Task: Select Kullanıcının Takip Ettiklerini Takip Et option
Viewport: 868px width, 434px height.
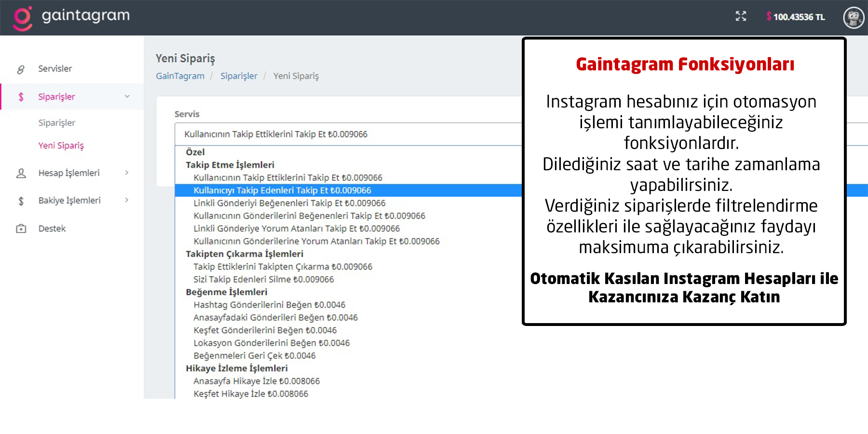Action: (288, 178)
